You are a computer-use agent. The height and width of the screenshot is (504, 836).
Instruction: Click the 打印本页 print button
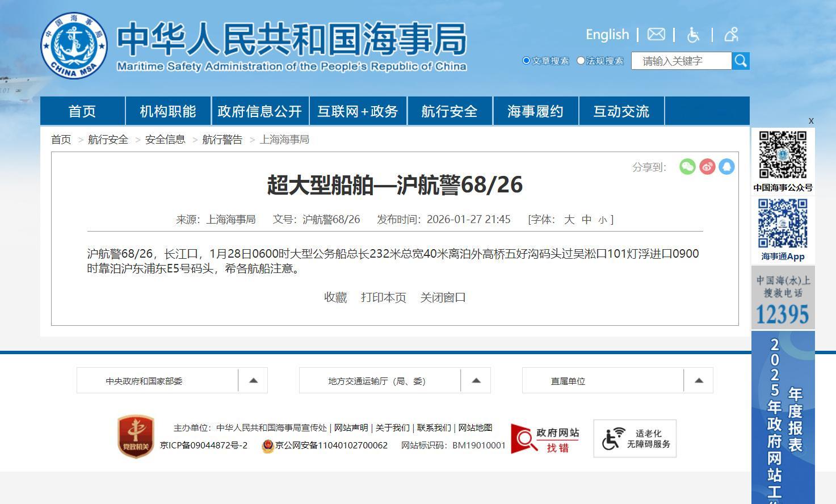384,297
